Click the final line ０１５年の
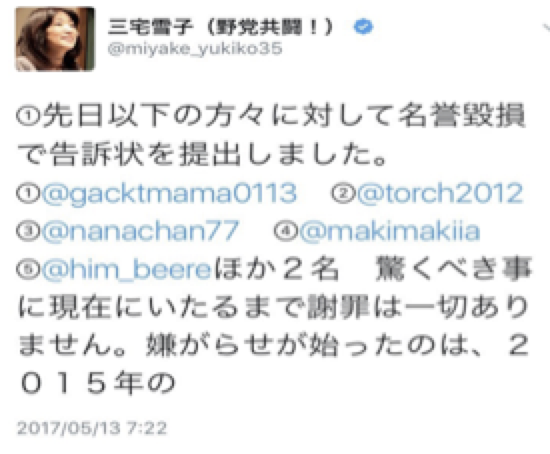 (97, 383)
